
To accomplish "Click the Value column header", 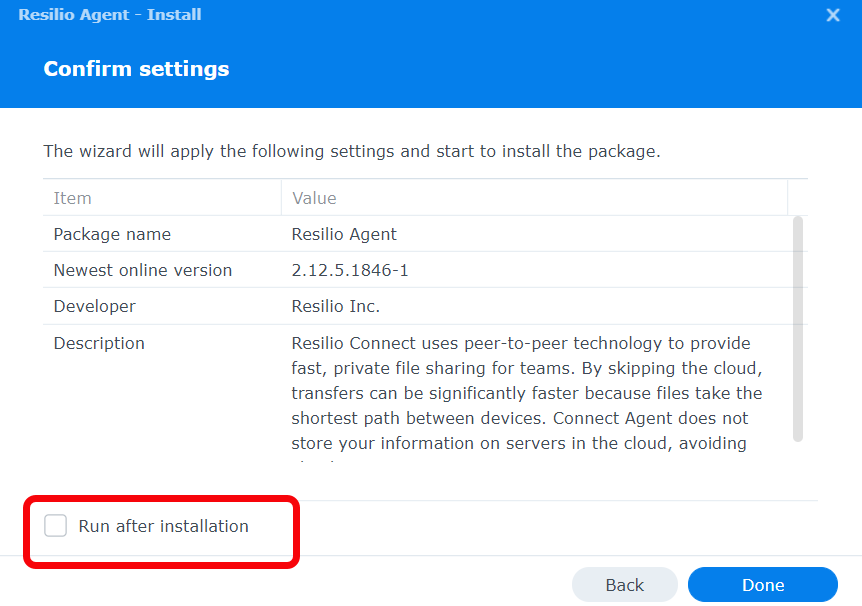I will [534, 198].
